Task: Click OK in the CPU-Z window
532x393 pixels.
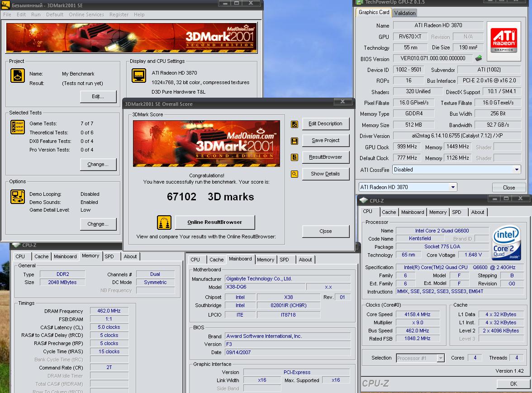Action: pos(513,384)
